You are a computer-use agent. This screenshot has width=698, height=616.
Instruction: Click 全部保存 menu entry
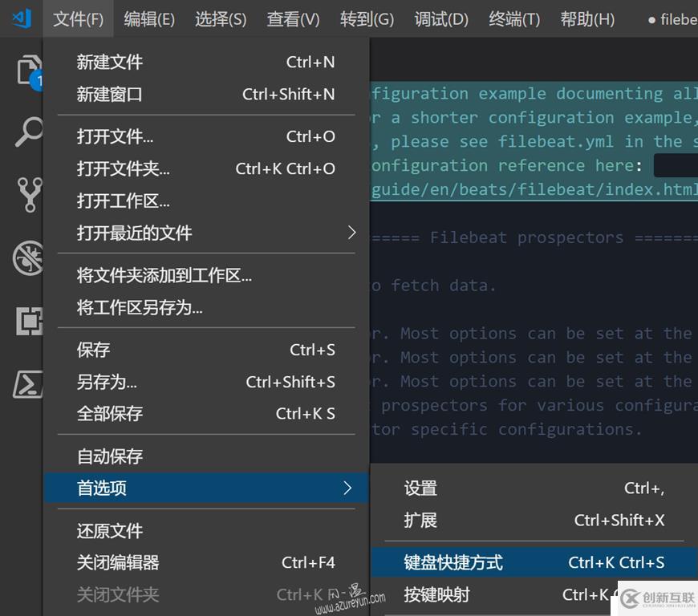pos(206,414)
